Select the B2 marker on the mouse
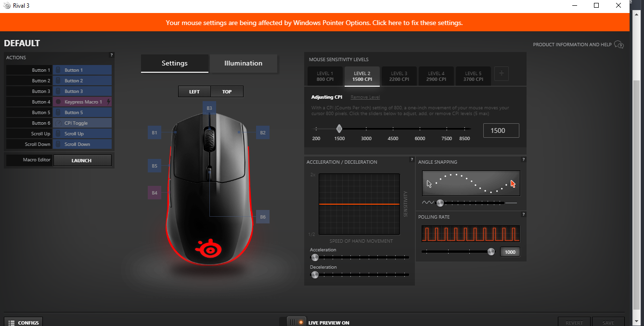644x326 pixels. (263, 132)
